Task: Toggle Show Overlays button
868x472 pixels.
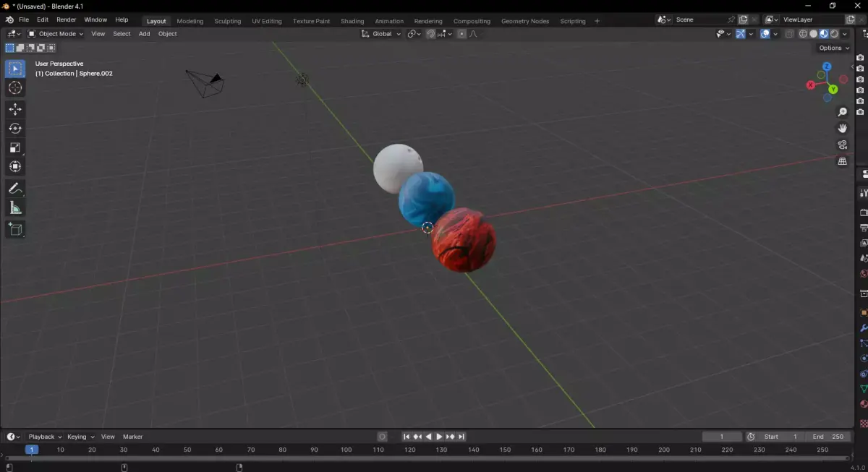Action: [765, 34]
